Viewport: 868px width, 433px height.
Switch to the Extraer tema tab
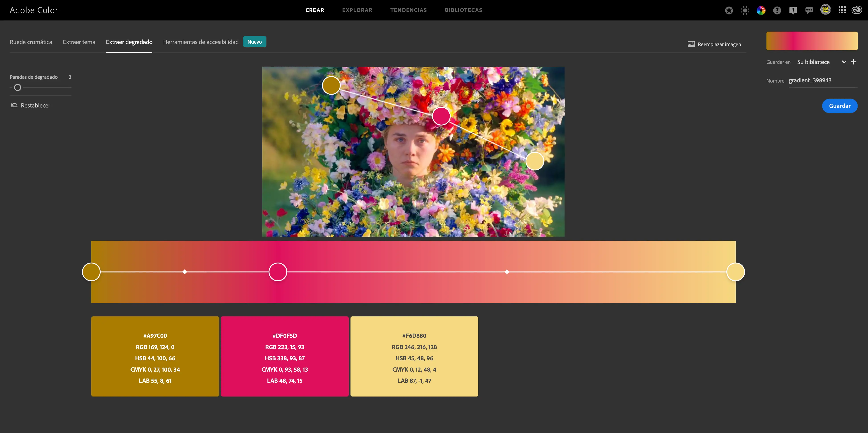tap(79, 42)
